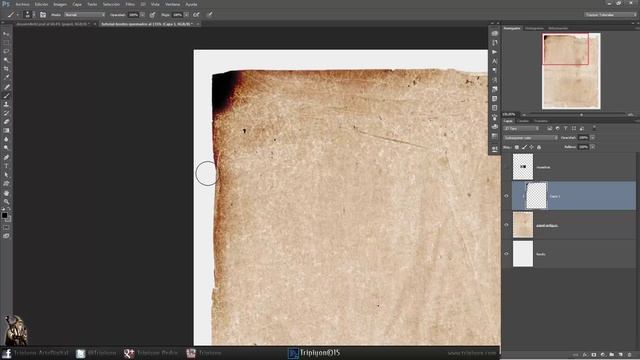Filter layers by type layers icon

[566, 129]
